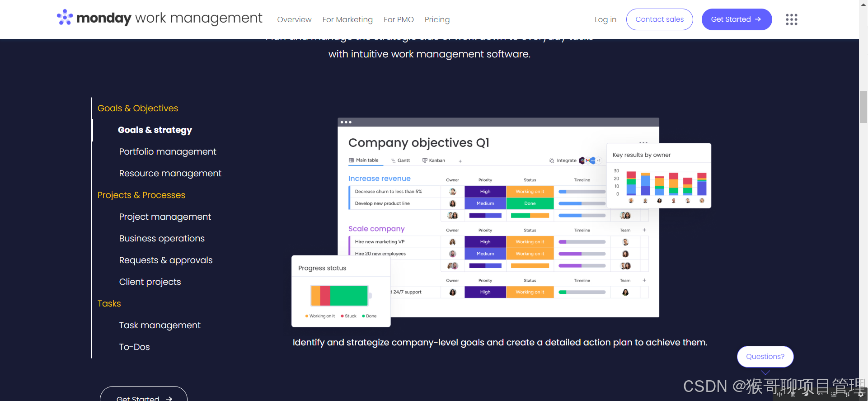Click the timeline bar for Hire new marketing VP

(582, 242)
